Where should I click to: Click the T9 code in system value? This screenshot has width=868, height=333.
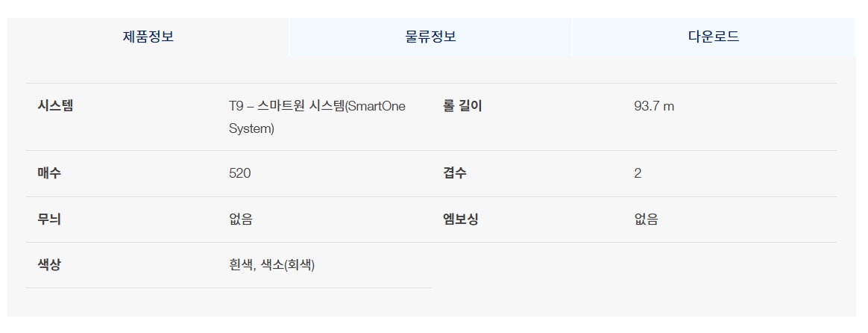tap(236, 106)
